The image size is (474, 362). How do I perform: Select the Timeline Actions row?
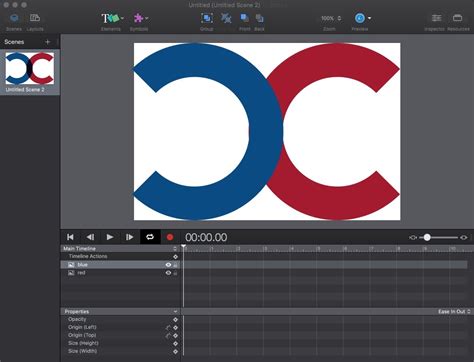pos(120,256)
